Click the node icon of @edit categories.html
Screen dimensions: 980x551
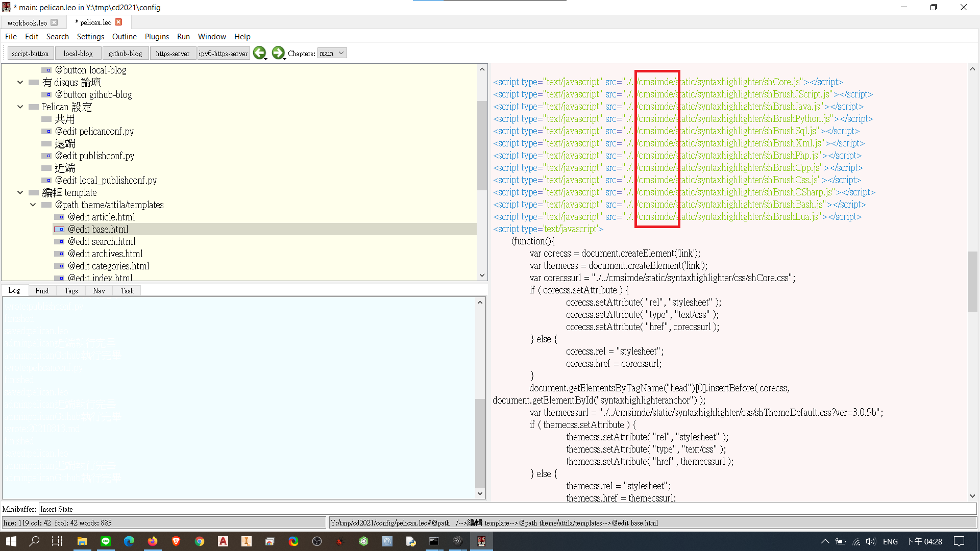[x=59, y=266]
